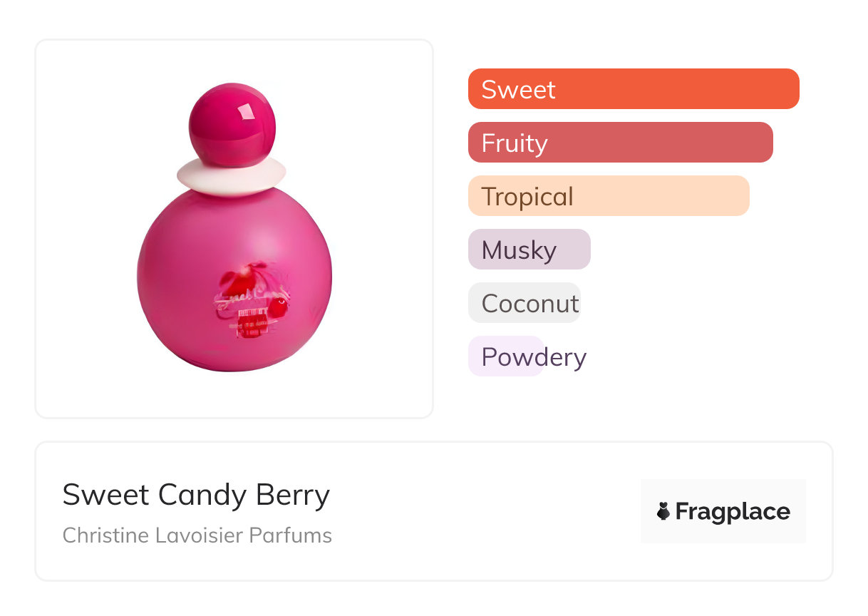
Task: Click the Fragplace wordmark text
Action: point(733,511)
